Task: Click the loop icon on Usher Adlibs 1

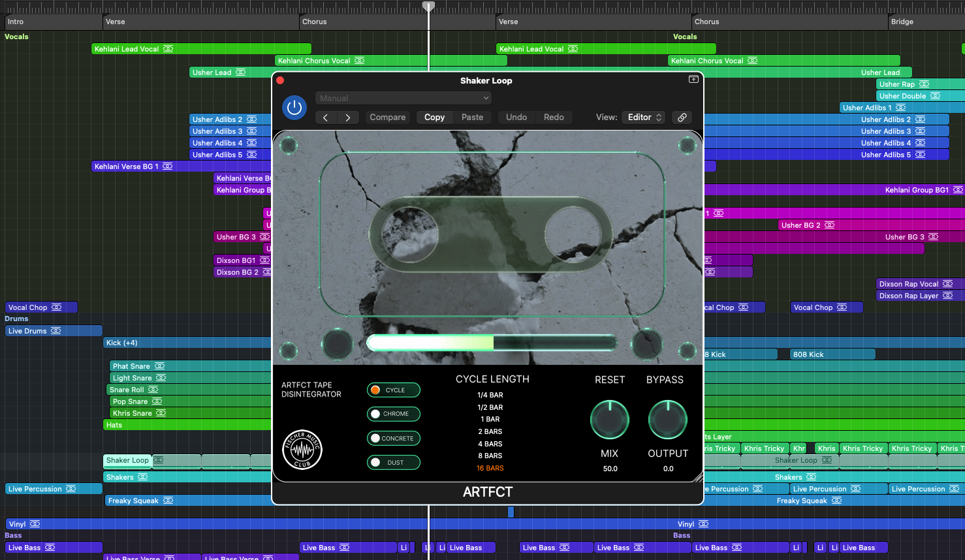Action: point(900,108)
